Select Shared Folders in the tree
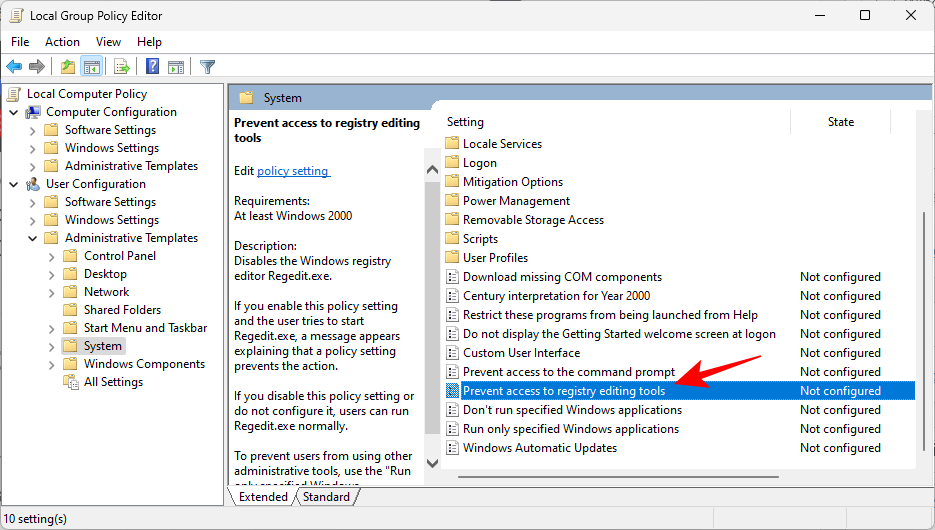Image resolution: width=935 pixels, height=530 pixels. tap(122, 310)
